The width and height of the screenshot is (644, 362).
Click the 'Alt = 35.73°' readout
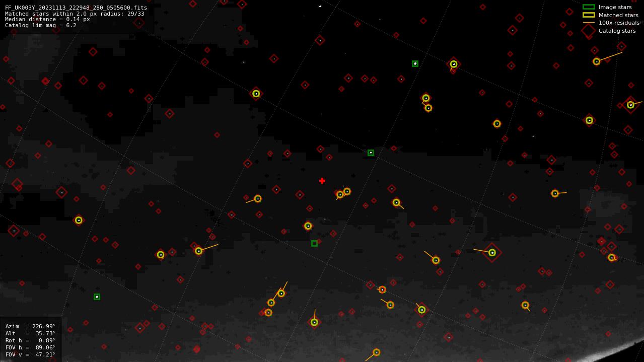[x=30, y=333]
